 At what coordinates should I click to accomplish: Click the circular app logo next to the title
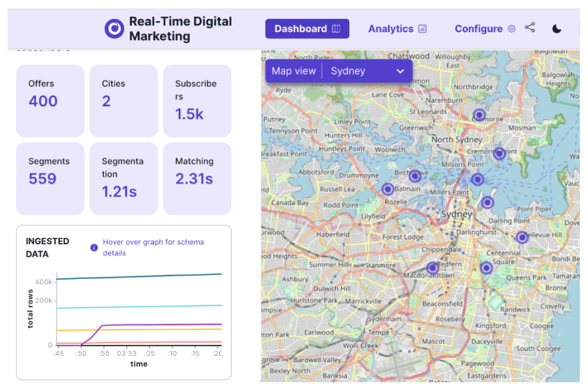[x=113, y=29]
